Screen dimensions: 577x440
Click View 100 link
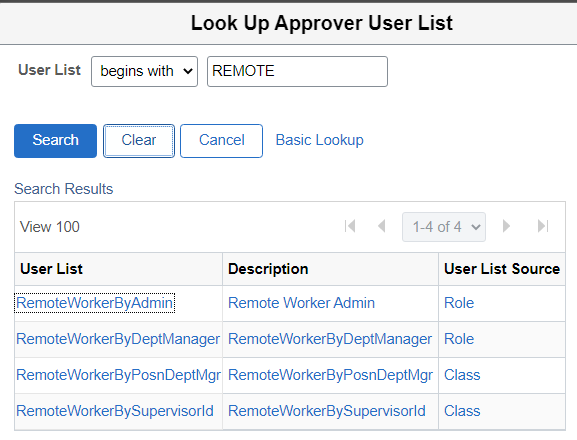pos(50,227)
